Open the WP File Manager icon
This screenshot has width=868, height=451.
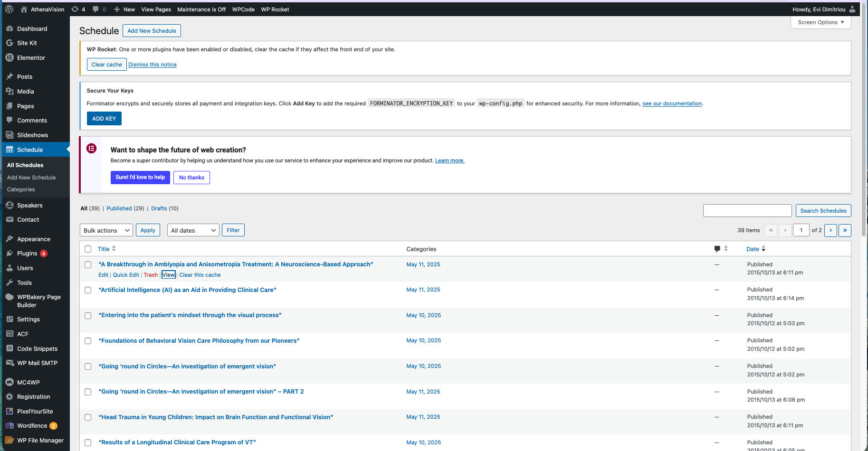pyautogui.click(x=10, y=440)
